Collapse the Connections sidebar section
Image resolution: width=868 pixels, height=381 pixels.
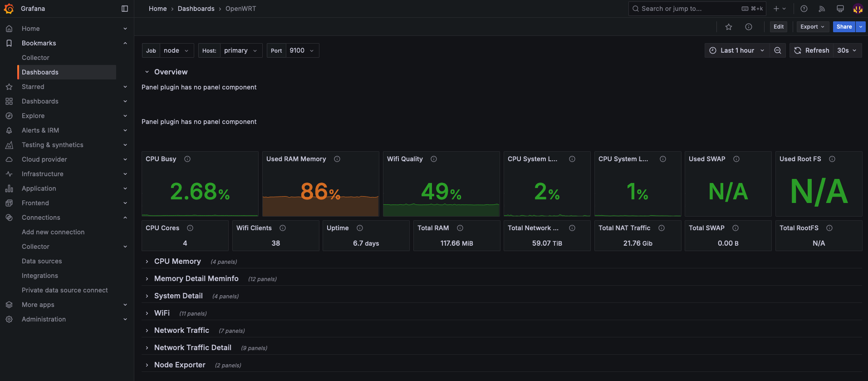pyautogui.click(x=125, y=218)
